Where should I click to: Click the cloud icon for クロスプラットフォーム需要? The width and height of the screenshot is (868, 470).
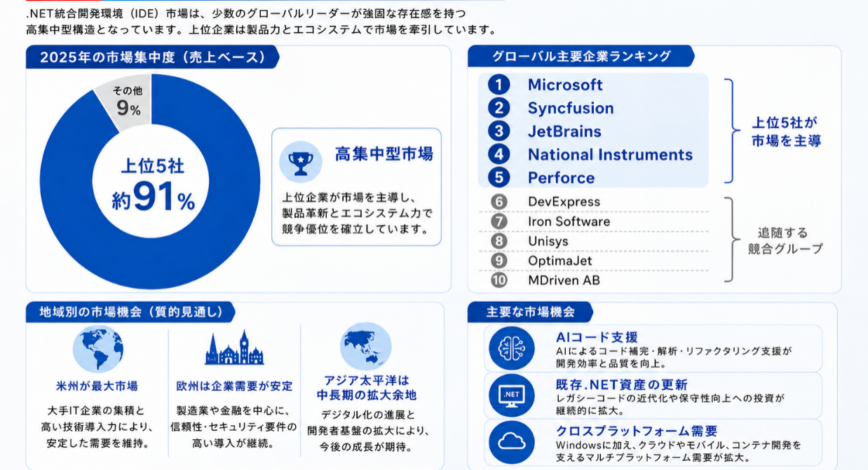pyautogui.click(x=512, y=441)
